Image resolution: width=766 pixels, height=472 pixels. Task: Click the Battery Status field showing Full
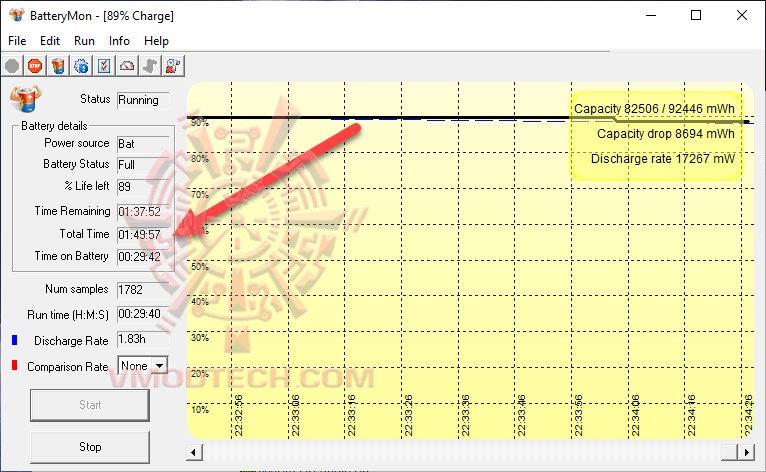coord(143,165)
